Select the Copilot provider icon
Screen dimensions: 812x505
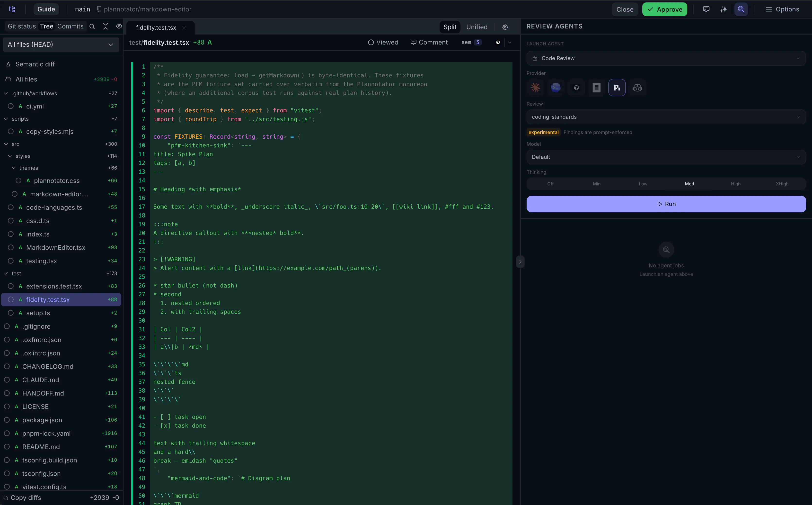point(637,88)
